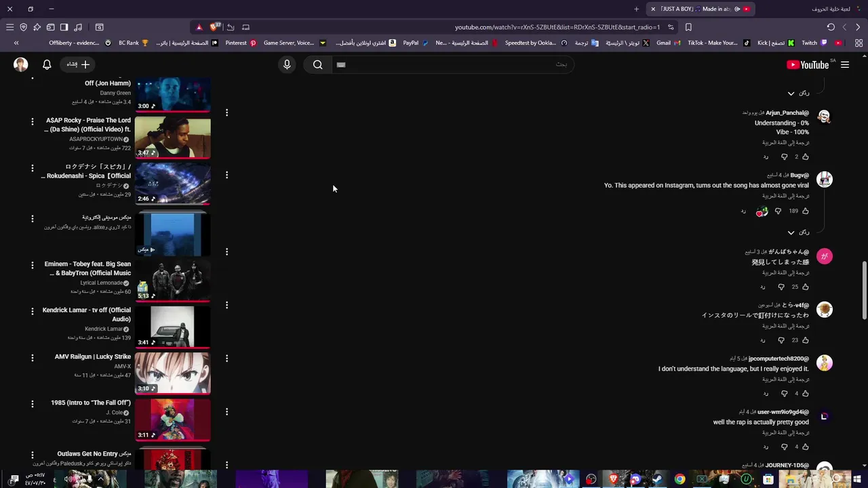The height and width of the screenshot is (488, 868).
Task: Open tab groups grid icon on bookmarks bar
Action: pyautogui.click(x=859, y=43)
